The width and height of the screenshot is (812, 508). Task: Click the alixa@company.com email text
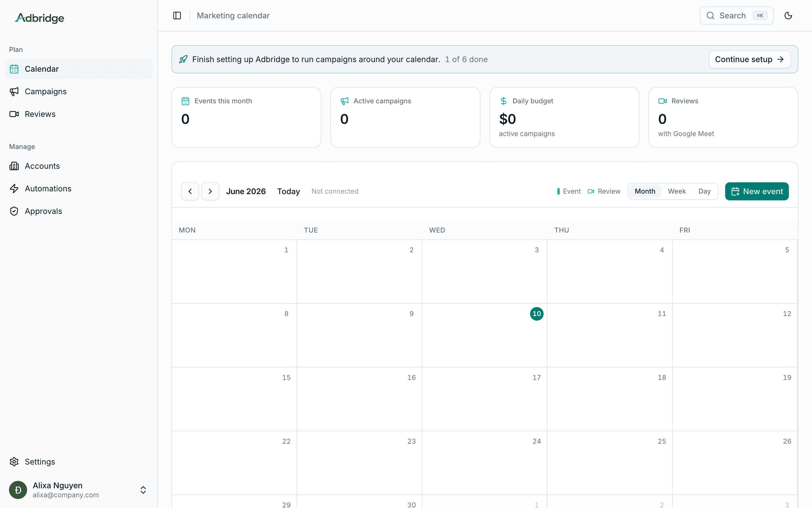pyautogui.click(x=66, y=495)
